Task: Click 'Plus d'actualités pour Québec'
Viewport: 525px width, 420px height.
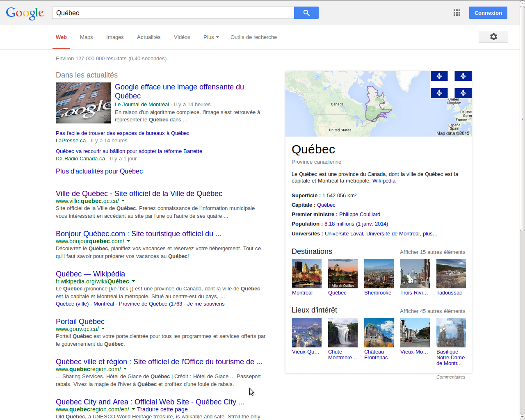Action: (99, 171)
